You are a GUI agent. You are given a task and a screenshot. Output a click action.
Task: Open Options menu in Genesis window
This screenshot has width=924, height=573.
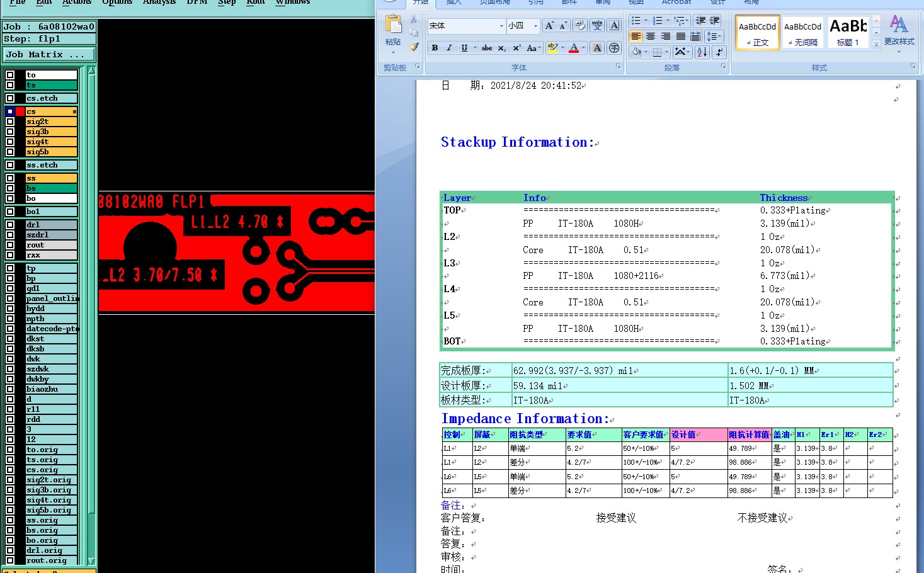(x=117, y=3)
